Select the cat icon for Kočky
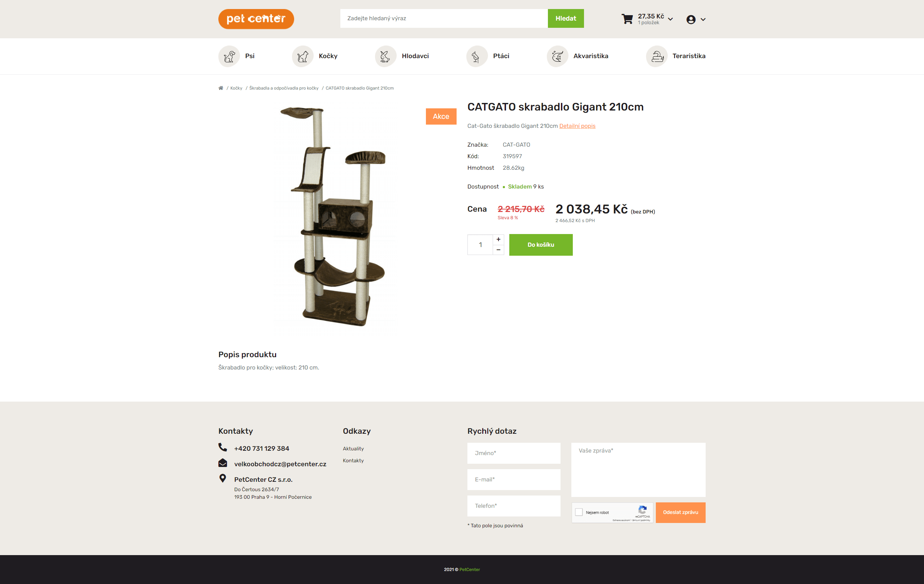This screenshot has height=584, width=924. [302, 56]
